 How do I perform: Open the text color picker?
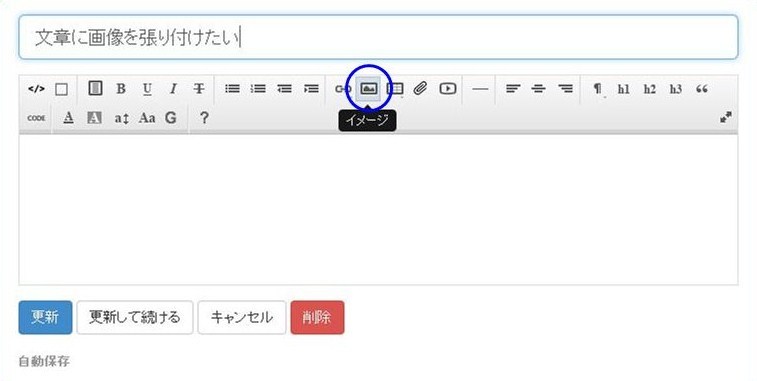69,118
